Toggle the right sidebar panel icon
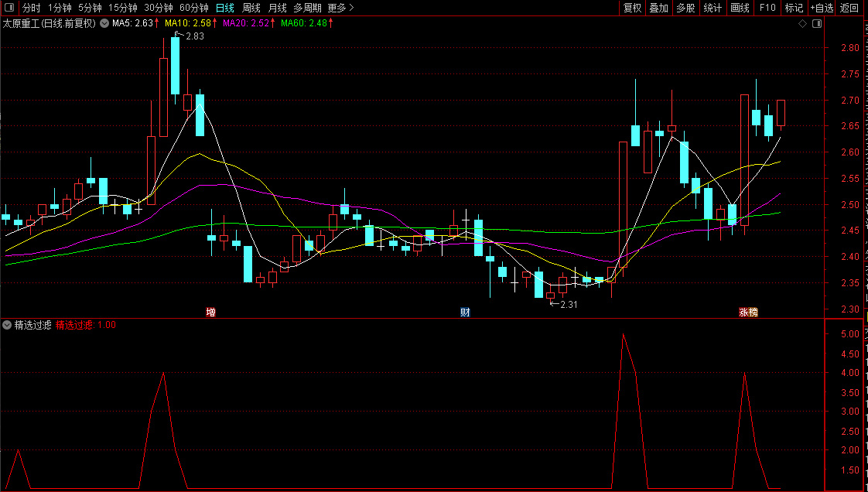 (816, 24)
